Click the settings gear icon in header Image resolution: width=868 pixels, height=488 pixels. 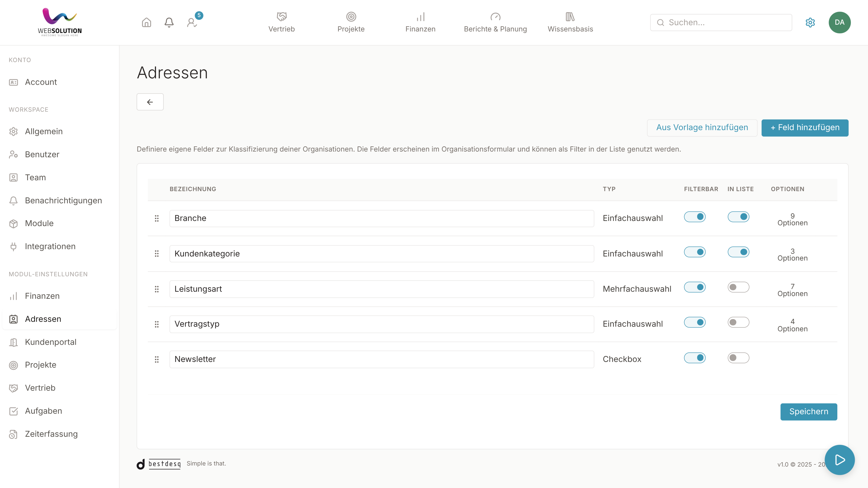point(810,23)
